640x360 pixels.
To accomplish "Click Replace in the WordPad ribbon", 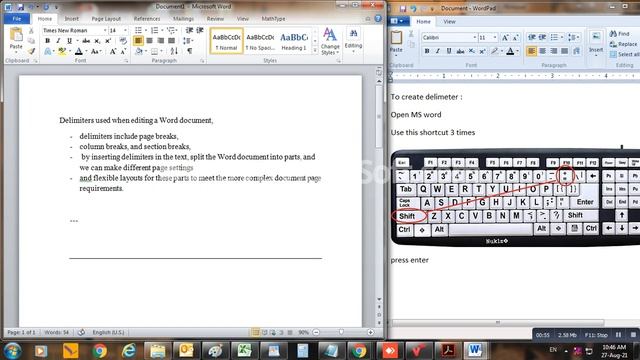I will click(623, 44).
